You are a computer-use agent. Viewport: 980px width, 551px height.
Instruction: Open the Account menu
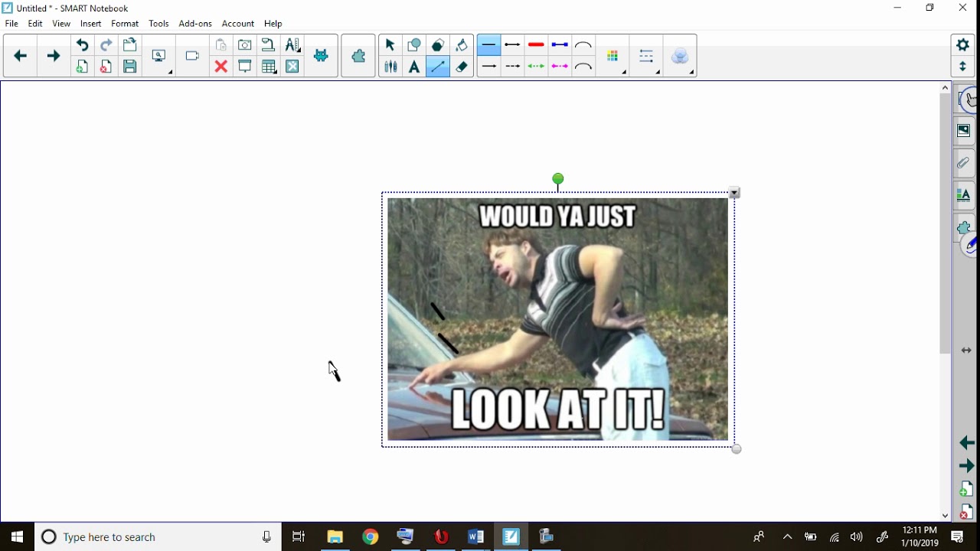238,24
